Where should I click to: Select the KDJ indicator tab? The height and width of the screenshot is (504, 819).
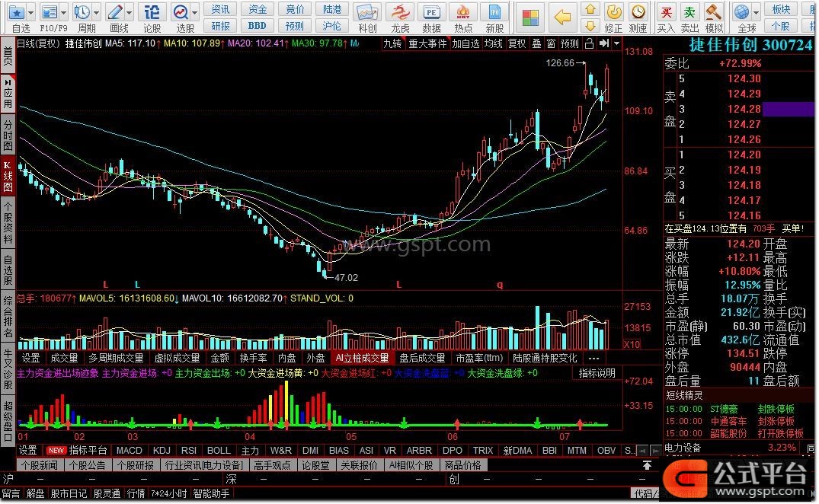pyautogui.click(x=162, y=451)
